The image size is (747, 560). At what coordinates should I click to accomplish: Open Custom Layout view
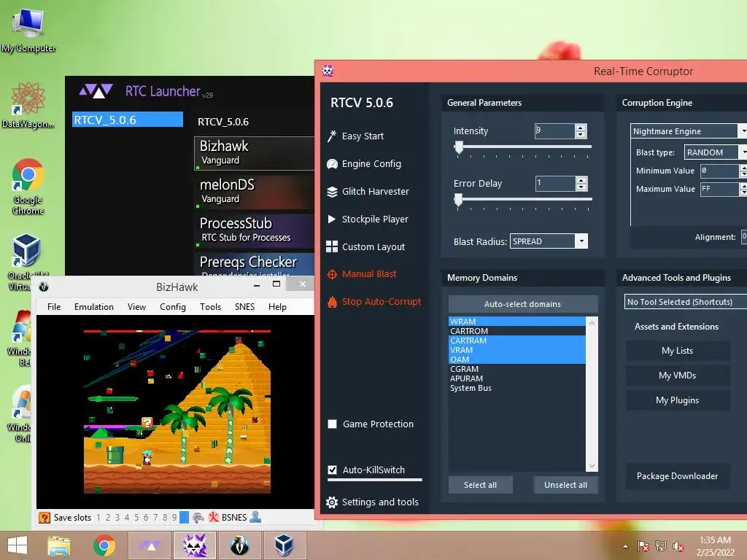[x=366, y=246]
